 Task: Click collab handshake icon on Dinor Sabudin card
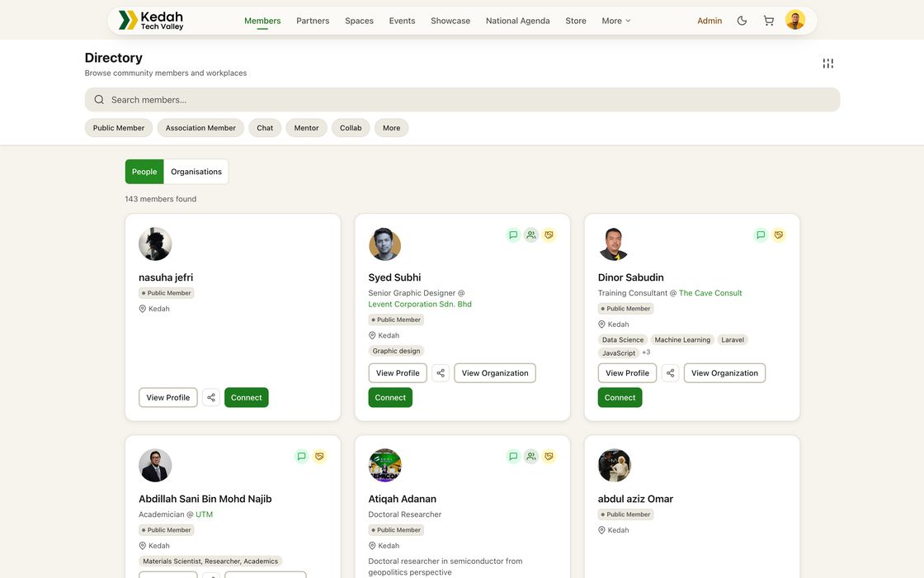[779, 235]
